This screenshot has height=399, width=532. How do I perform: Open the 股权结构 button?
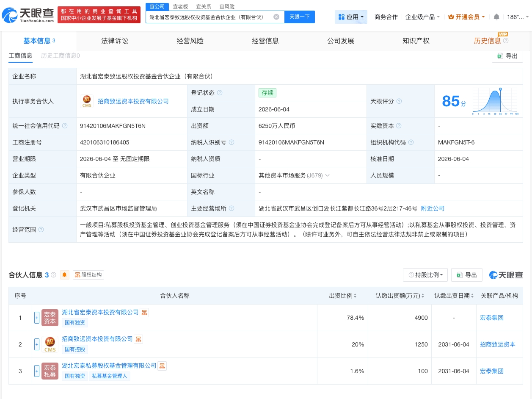(x=88, y=275)
